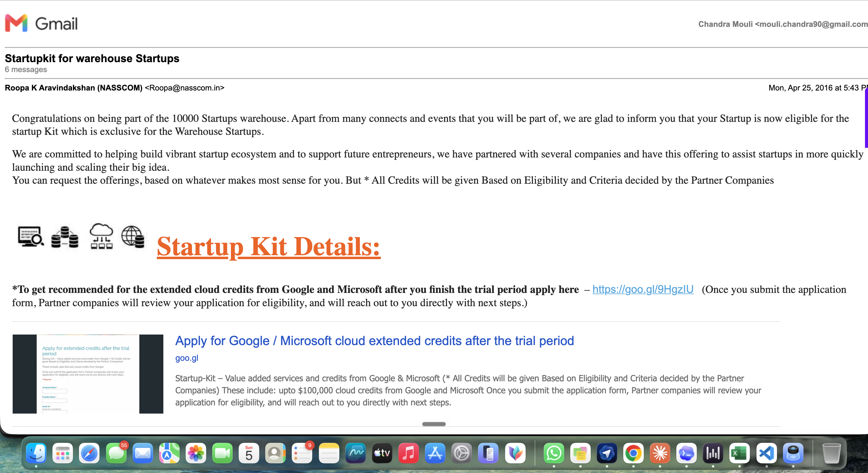Open Photos from the Dock

point(196,453)
